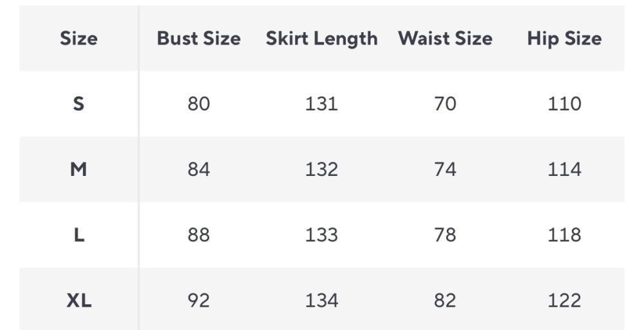Screen dimensions: 644x330
Task: Click hip size value 114
Action: (564, 170)
